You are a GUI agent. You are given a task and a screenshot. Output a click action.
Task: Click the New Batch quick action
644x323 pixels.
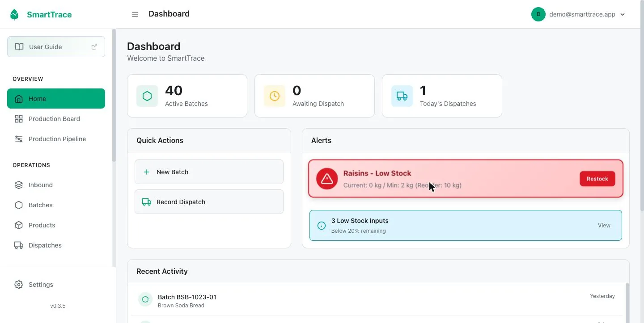point(209,172)
